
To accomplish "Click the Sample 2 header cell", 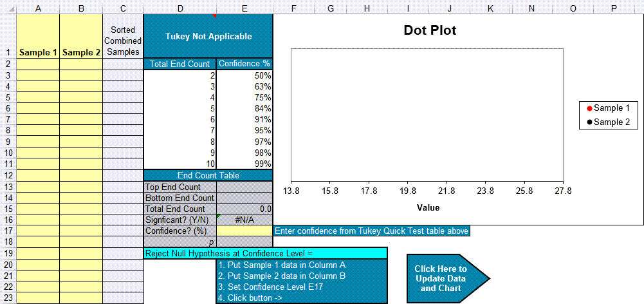I will point(80,52).
